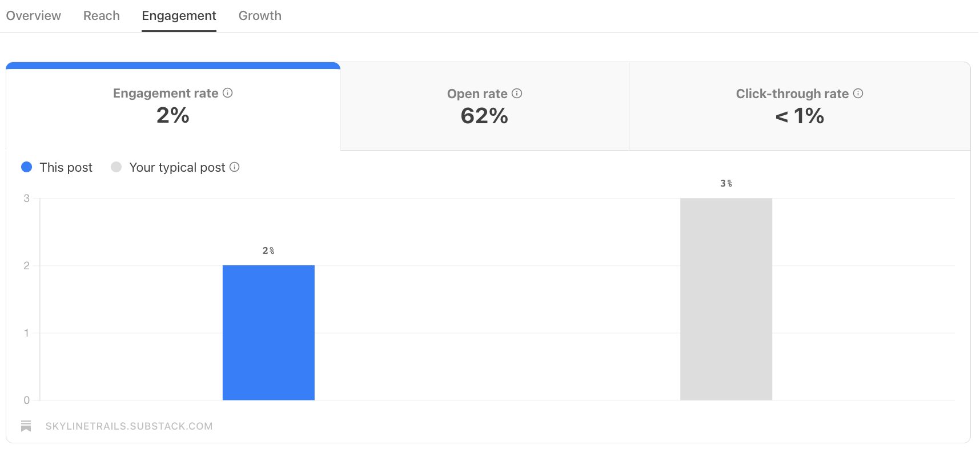Select the Engagement rate 2% card

pos(173,107)
